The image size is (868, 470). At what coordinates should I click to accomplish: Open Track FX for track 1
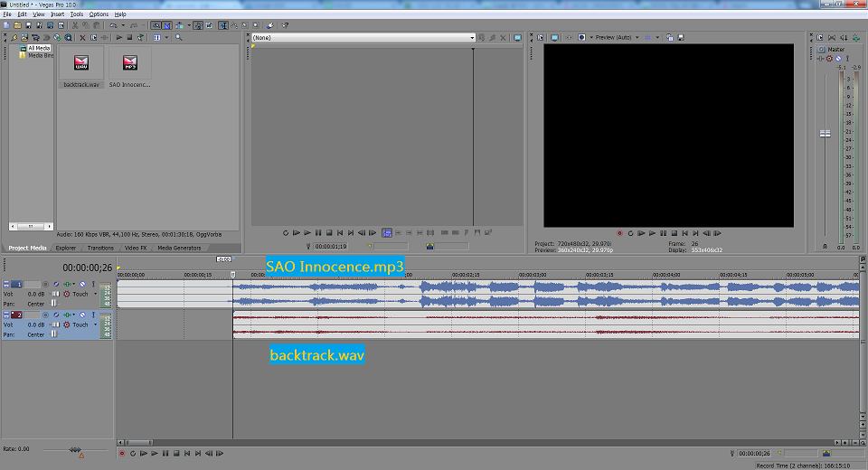click(x=67, y=284)
